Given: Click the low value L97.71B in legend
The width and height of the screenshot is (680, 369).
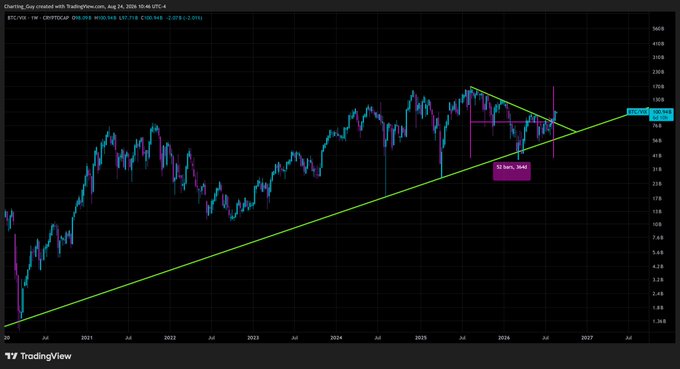Looking at the screenshot, I should 128,18.
